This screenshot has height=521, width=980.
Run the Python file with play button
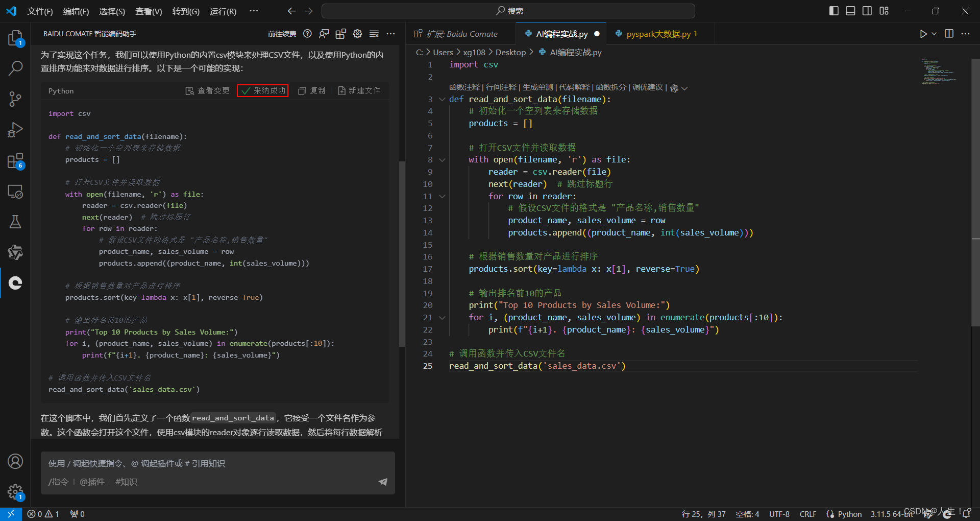coord(923,34)
